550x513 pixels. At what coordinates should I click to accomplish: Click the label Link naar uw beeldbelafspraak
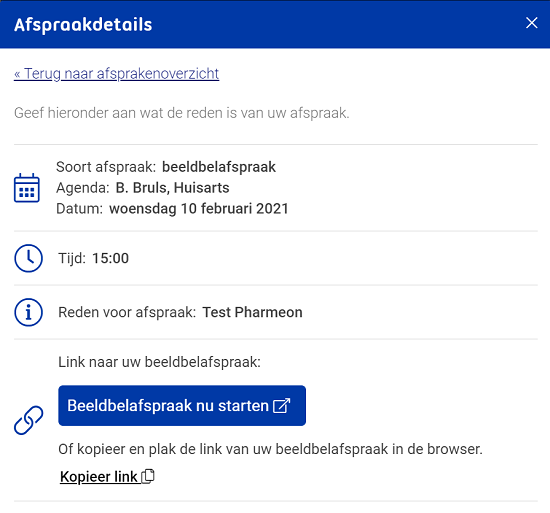(x=160, y=362)
